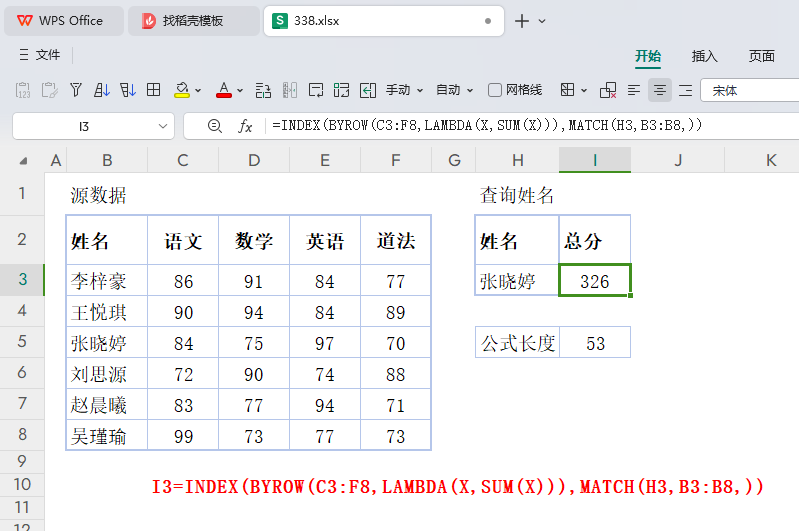Click the wrap text icon

click(316, 90)
